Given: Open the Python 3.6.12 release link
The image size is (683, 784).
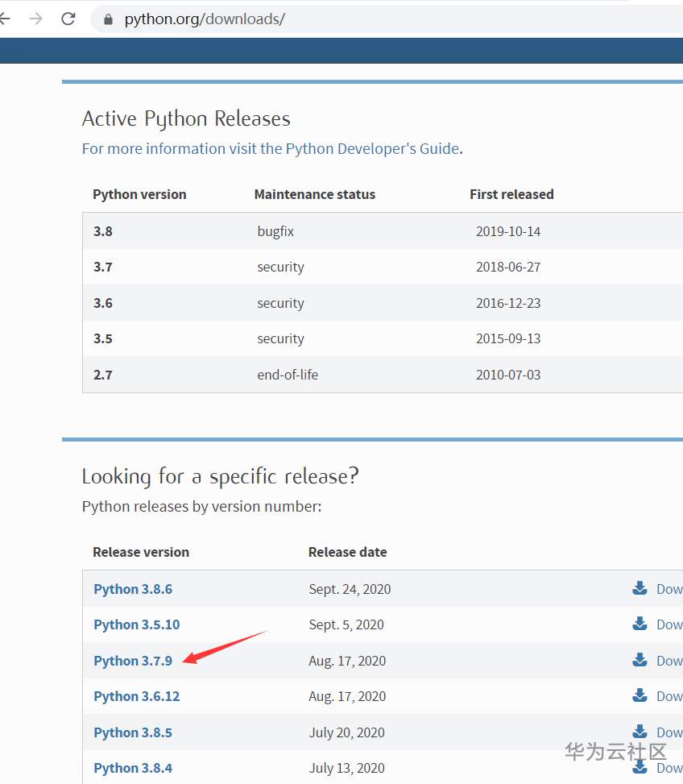Looking at the screenshot, I should [136, 696].
